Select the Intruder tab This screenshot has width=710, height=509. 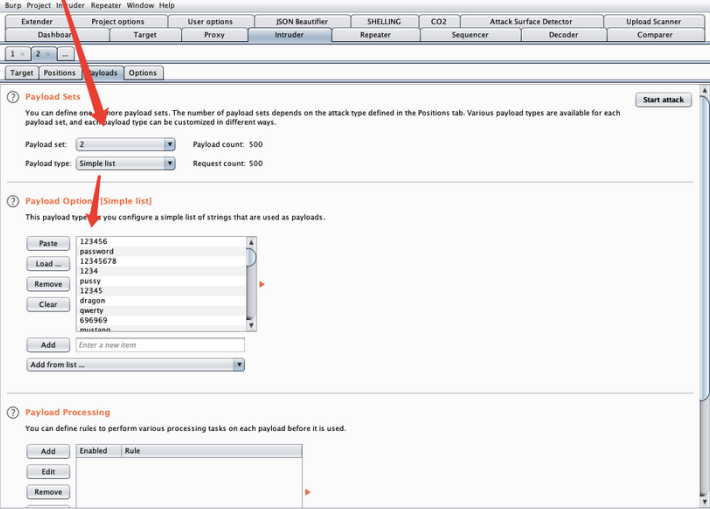289,35
